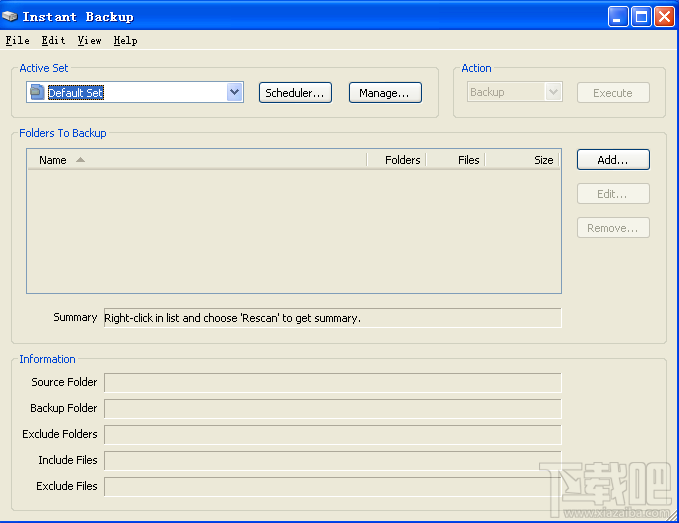The width and height of the screenshot is (679, 523).
Task: Select the Default Set text entry
Action: coord(76,93)
